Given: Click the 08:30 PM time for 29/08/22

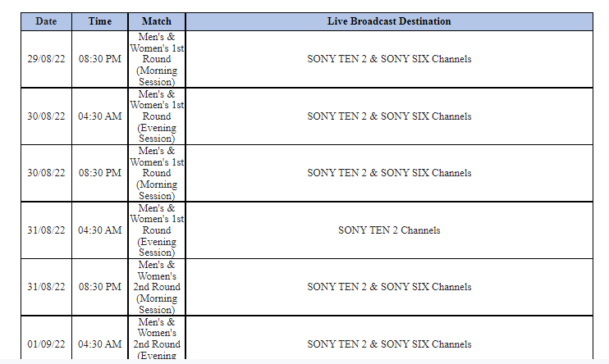Looking at the screenshot, I should [100, 59].
